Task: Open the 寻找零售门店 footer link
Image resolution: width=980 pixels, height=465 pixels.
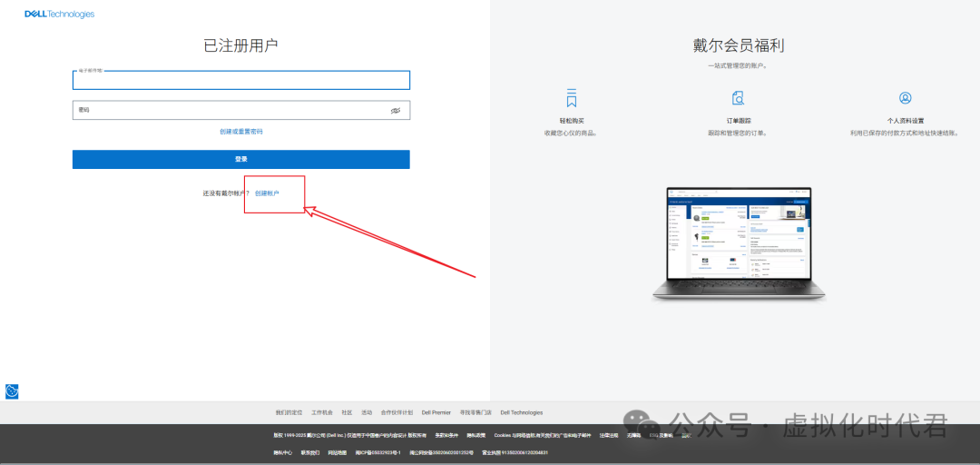Action: [475, 412]
